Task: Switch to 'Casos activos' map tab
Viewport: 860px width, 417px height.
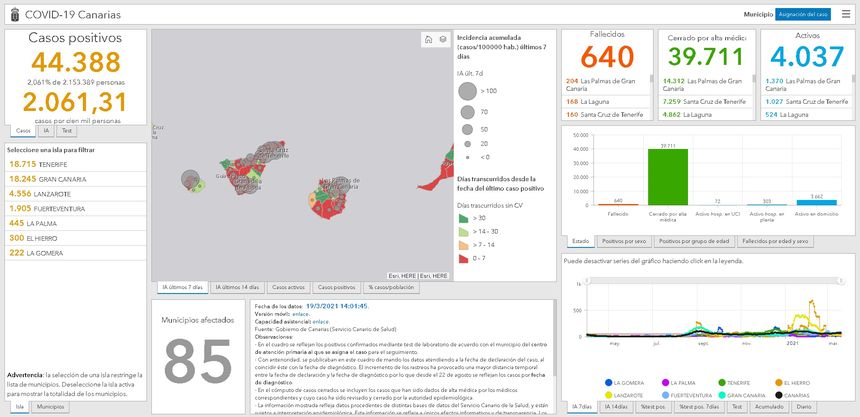Action: click(x=289, y=288)
